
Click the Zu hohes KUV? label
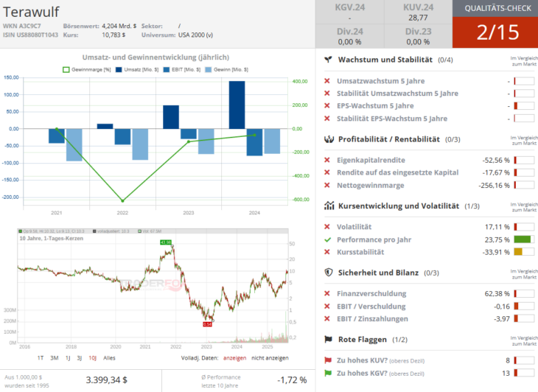pyautogui.click(x=362, y=360)
